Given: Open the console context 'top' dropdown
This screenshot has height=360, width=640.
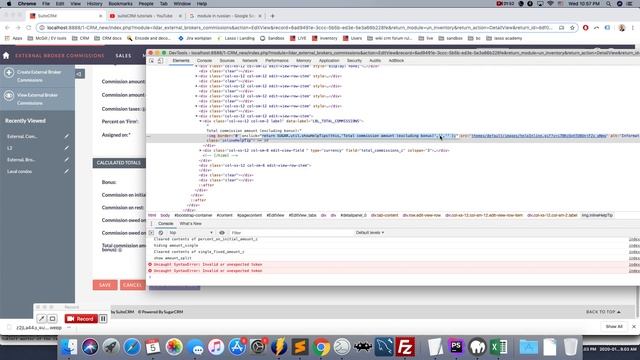Looking at the screenshot, I should coord(191,233).
